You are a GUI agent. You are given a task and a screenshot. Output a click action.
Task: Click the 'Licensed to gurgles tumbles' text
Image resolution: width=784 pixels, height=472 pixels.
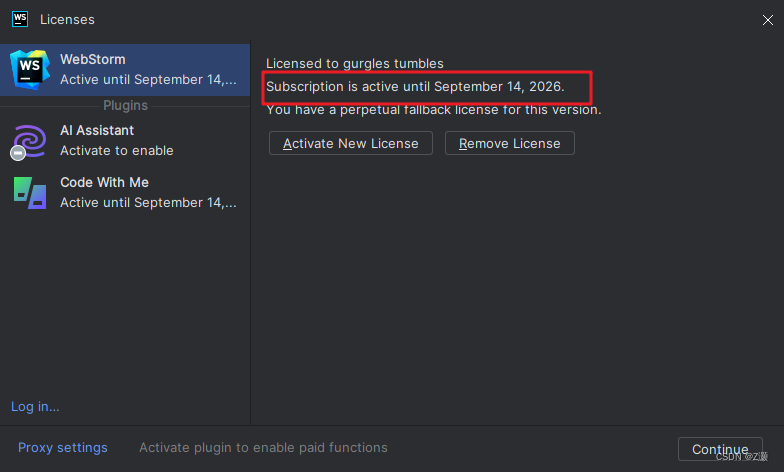354,64
